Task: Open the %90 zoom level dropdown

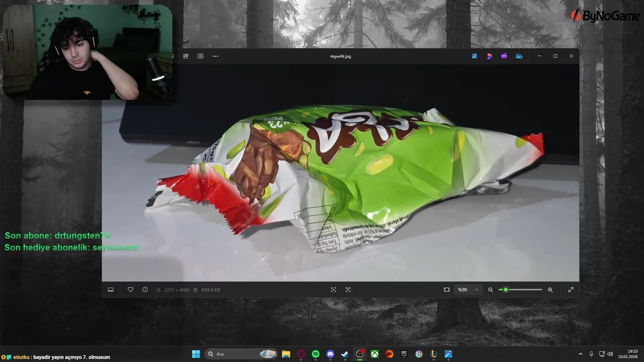Action: [468, 290]
